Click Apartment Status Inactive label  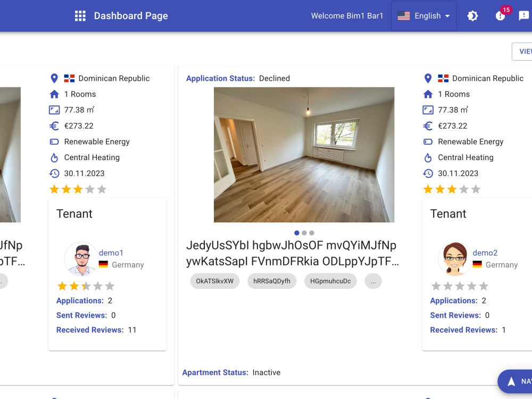coord(231,372)
